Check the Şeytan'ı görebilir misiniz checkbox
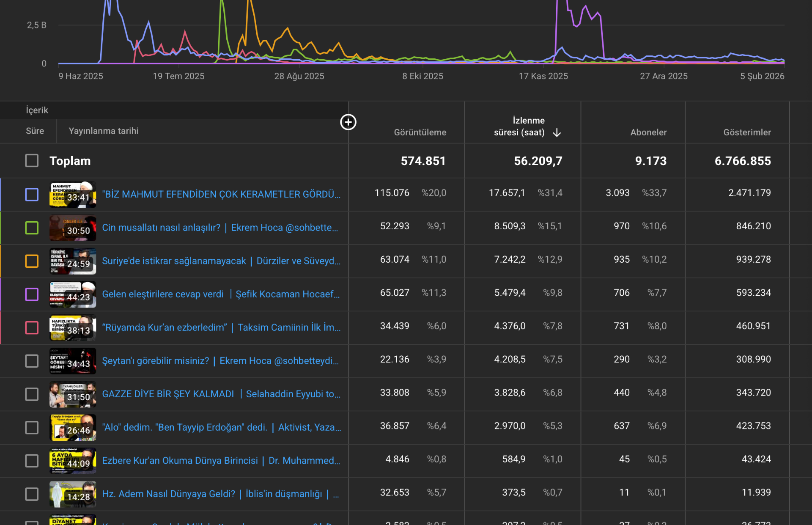812x525 pixels. 32,361
